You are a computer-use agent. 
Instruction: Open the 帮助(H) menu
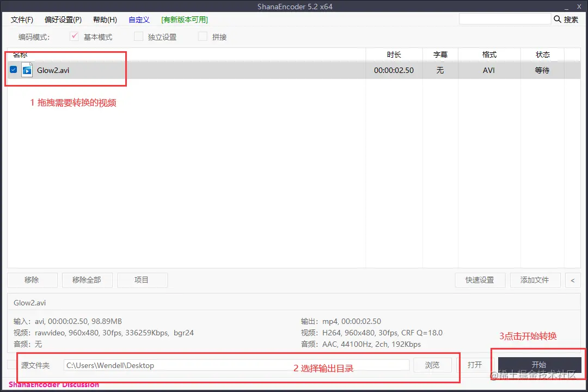(105, 20)
